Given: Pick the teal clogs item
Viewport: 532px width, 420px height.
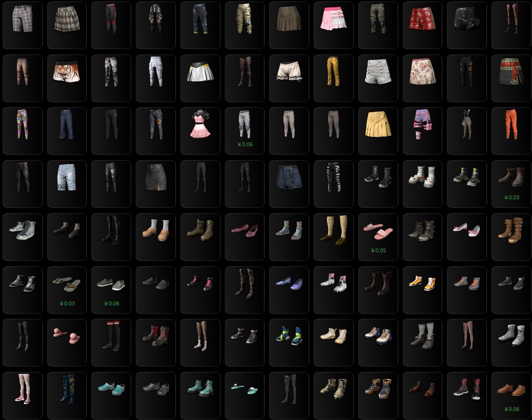Looking at the screenshot, I should [111, 388].
